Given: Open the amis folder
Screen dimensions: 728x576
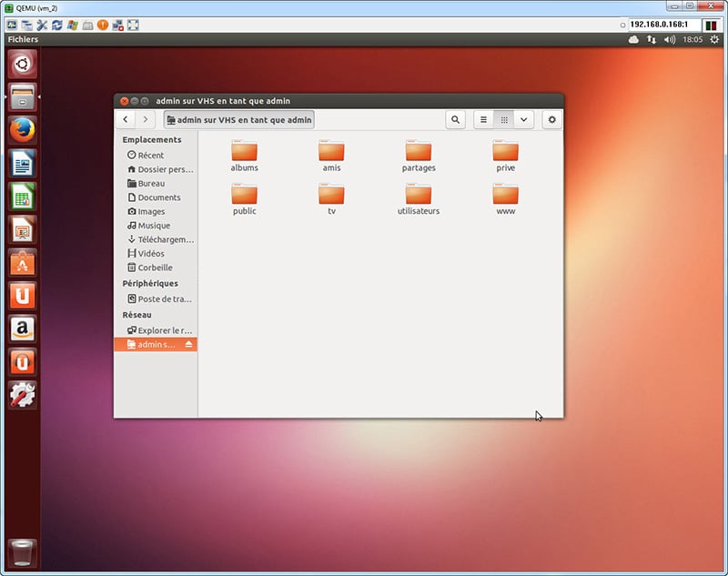Looking at the screenshot, I should 331,156.
